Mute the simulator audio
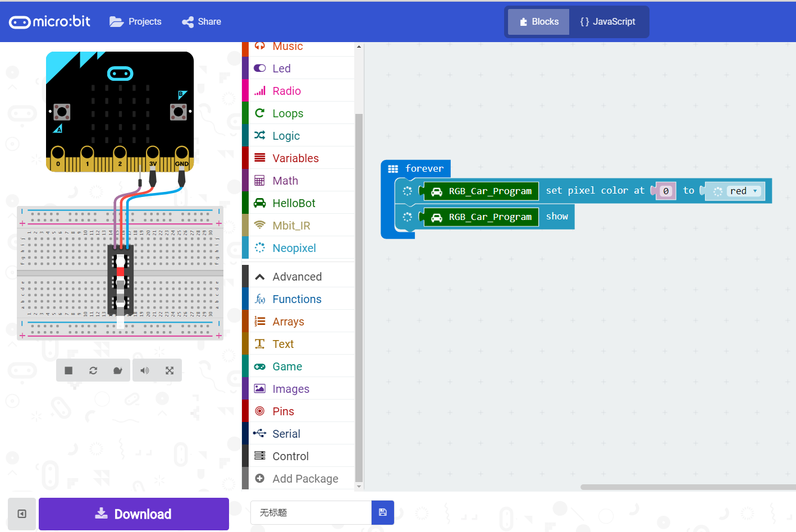 coord(145,370)
